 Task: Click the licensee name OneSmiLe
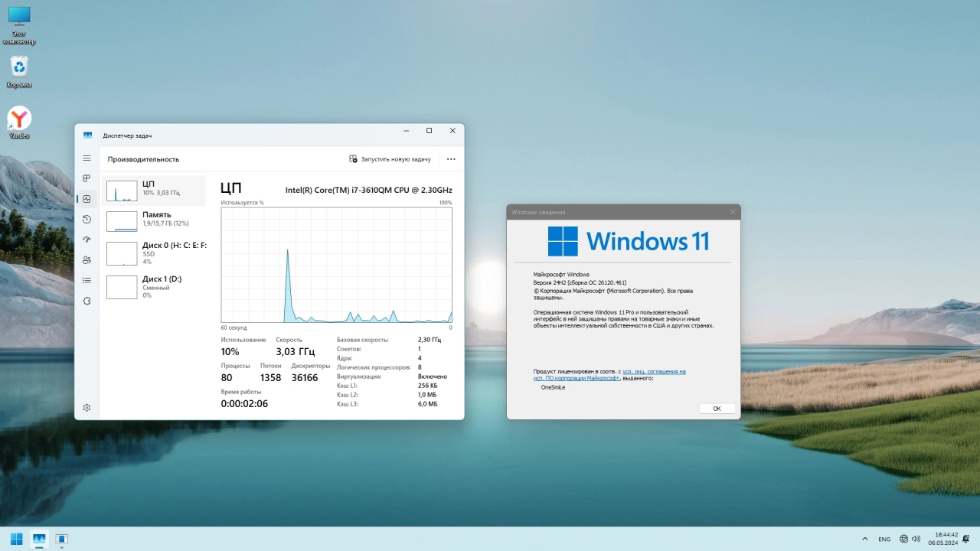tap(553, 387)
